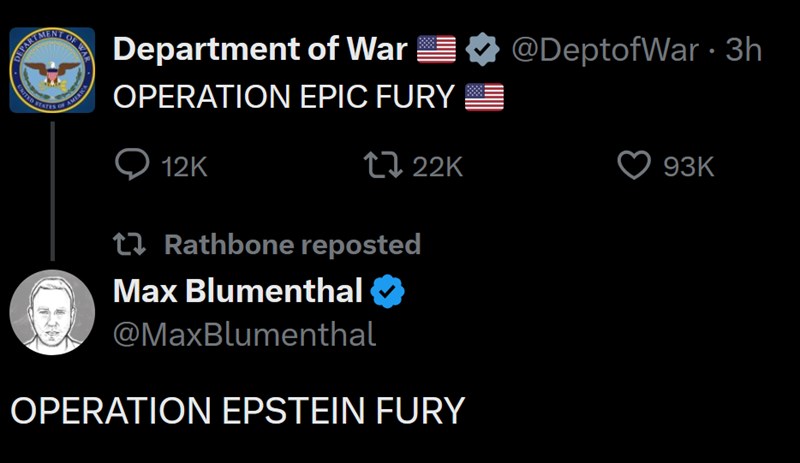Click the flag emoji after Department of War name
The height and width of the screenshot is (463, 800).
(x=436, y=50)
